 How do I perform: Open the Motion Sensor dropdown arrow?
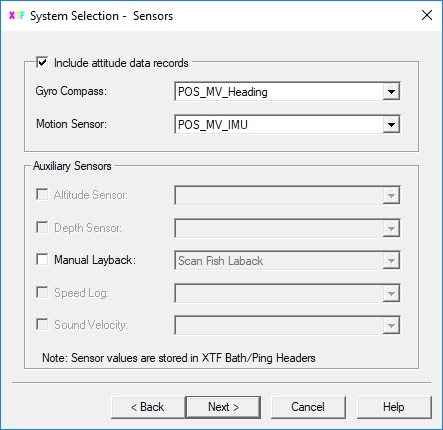391,125
